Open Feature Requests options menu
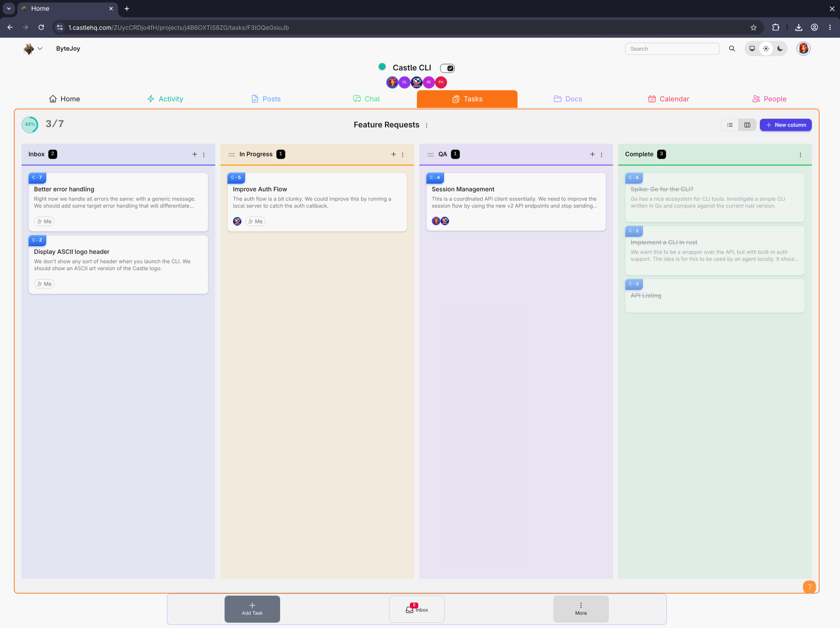The image size is (840, 628). (x=427, y=125)
